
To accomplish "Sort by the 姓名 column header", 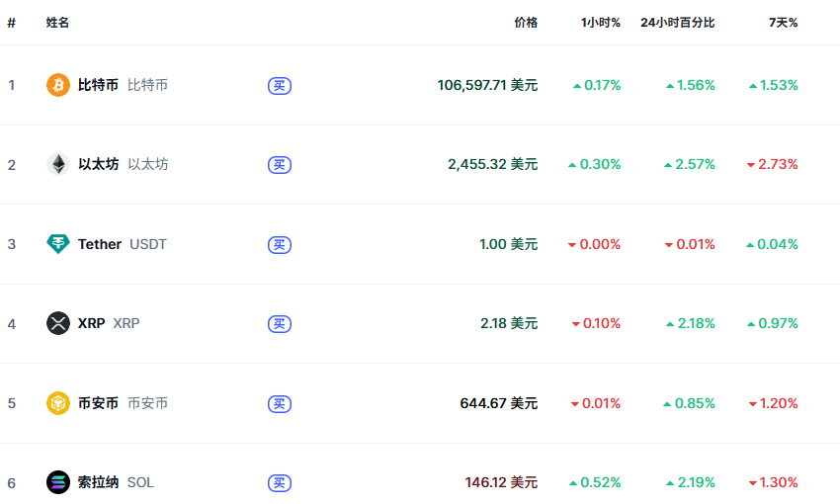I will [57, 23].
